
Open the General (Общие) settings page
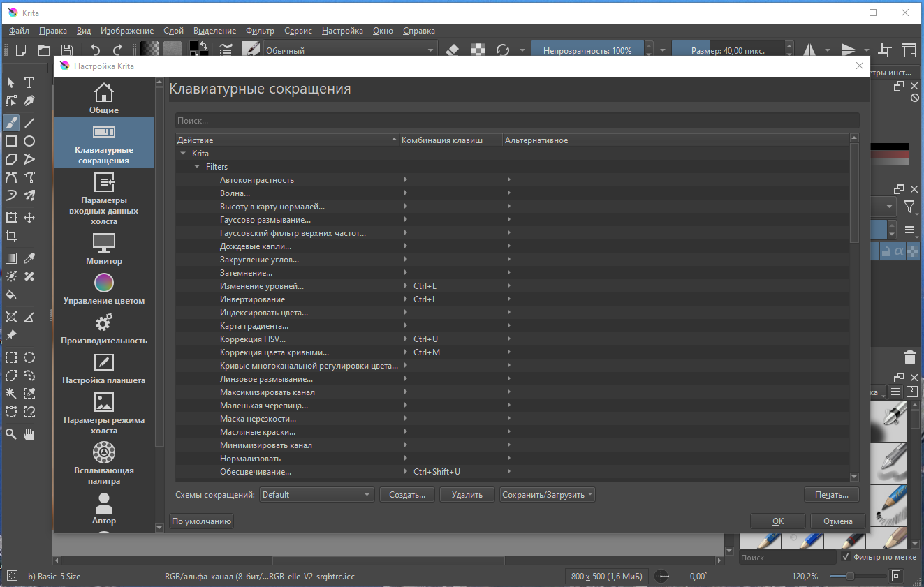pos(104,98)
